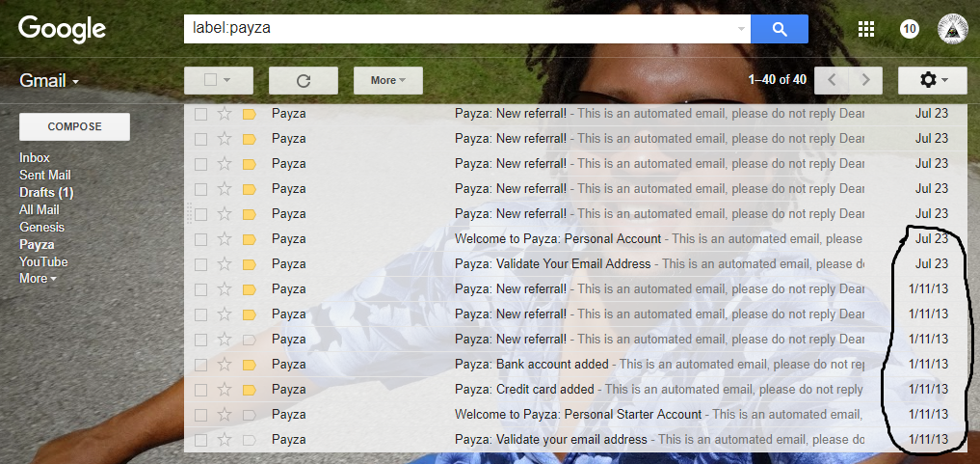Check the Welcome to Payza: Personal Account email
The image size is (980, 464).
click(x=200, y=239)
